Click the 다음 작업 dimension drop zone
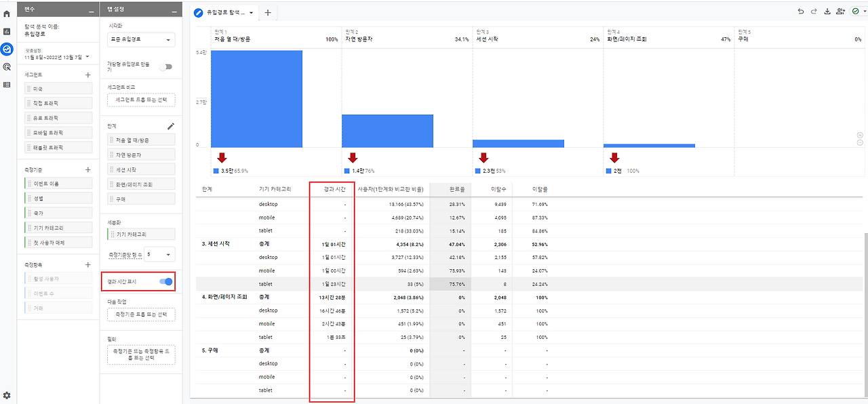The image size is (868, 404). pyautogui.click(x=142, y=315)
